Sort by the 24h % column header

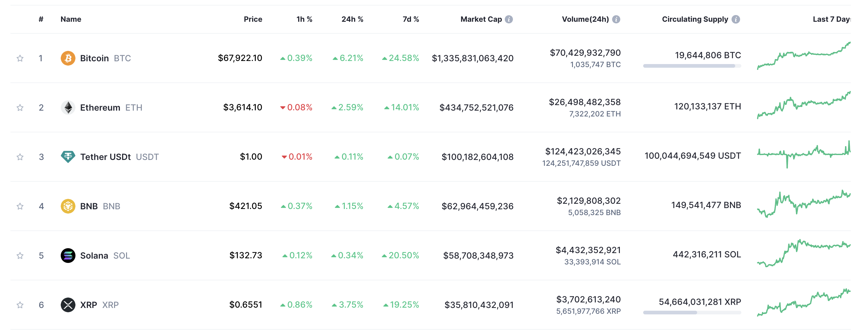coord(352,20)
